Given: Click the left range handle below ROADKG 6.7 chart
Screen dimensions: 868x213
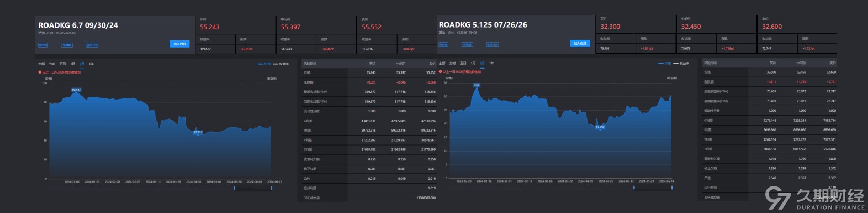Looking at the screenshot, I should pyautogui.click(x=235, y=188).
